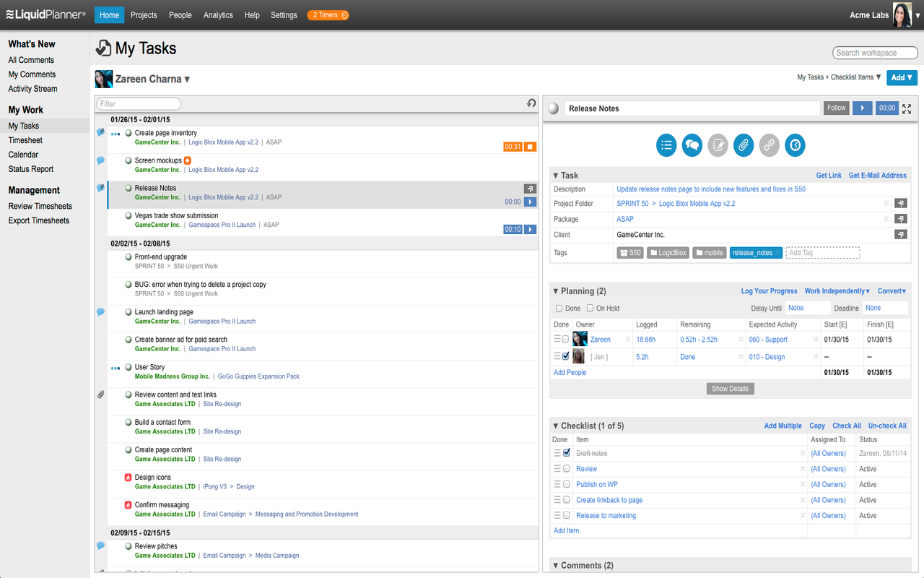Click the 00:00 timer counter control
Viewport: 924px width, 578px height.
(886, 108)
